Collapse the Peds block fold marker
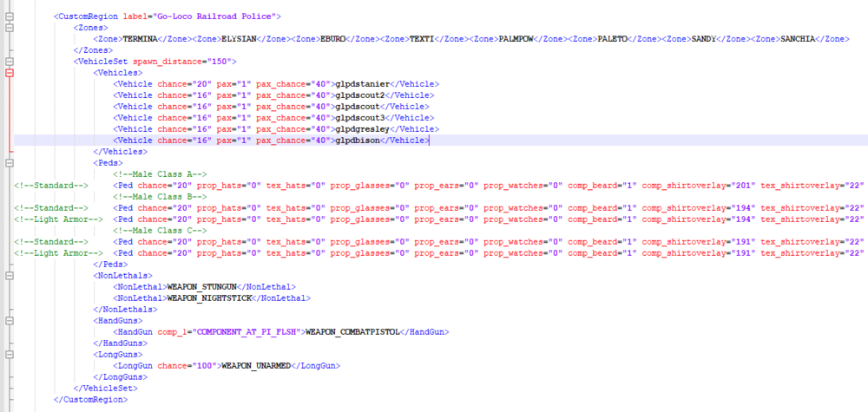 [x=9, y=162]
